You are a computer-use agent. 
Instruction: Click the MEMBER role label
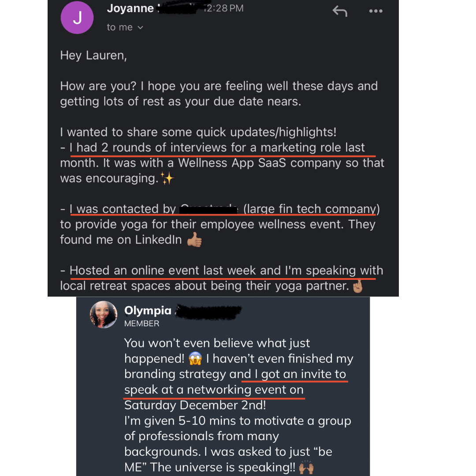(141, 324)
